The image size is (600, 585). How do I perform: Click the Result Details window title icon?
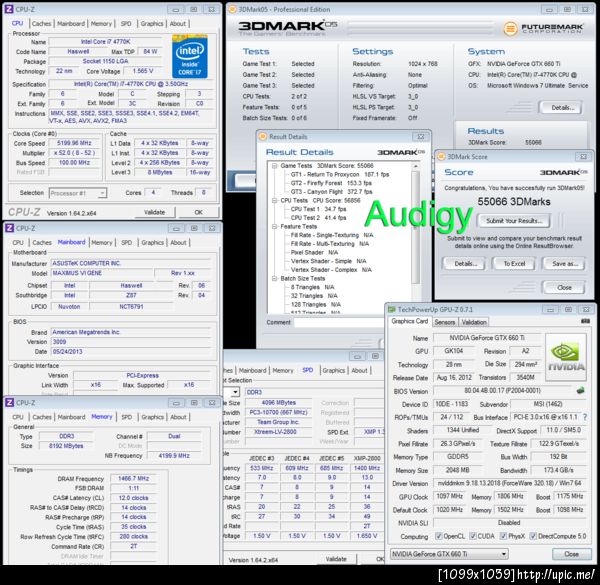[263, 137]
